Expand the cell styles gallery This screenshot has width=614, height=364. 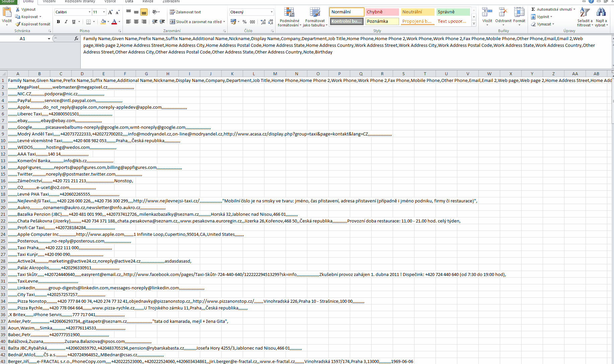tap(474, 24)
